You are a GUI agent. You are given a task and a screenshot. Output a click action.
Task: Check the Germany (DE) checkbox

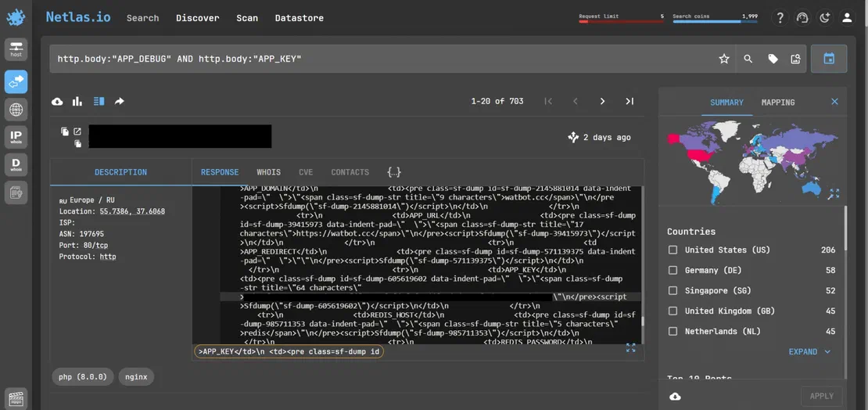673,271
